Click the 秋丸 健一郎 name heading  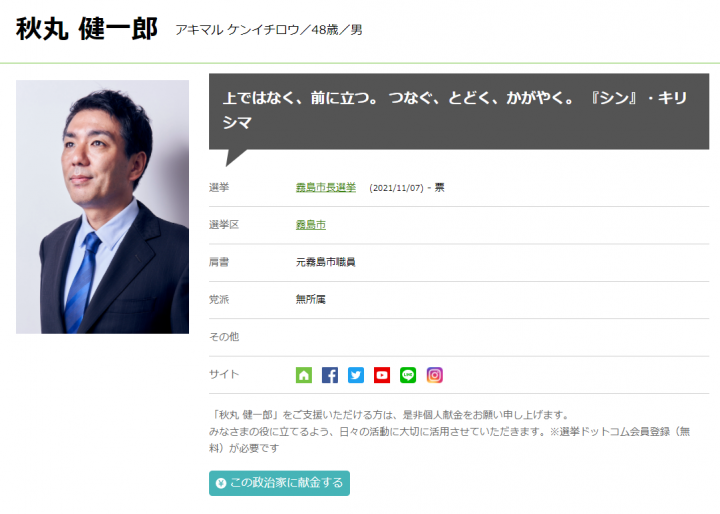87,29
